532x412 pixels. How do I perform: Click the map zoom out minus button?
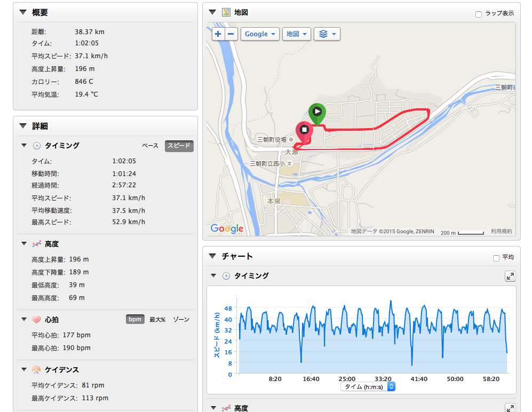point(231,34)
